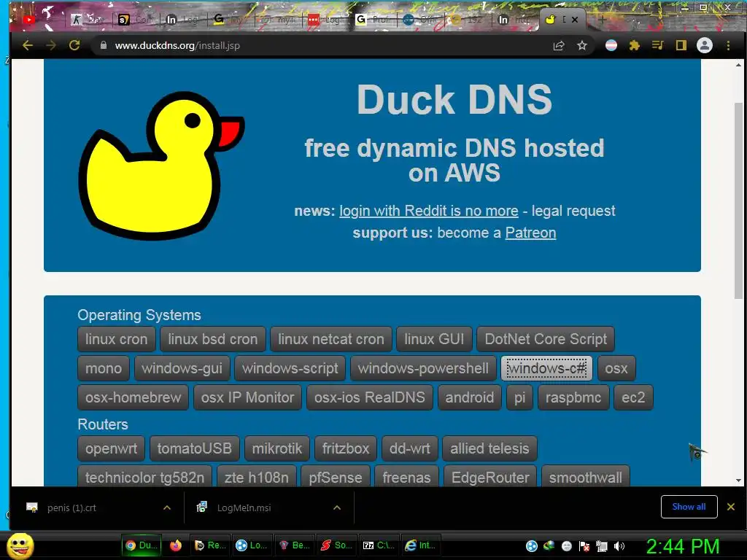This screenshot has height=560, width=747.
Task: Open the striped flag extension icon
Action: point(611,45)
